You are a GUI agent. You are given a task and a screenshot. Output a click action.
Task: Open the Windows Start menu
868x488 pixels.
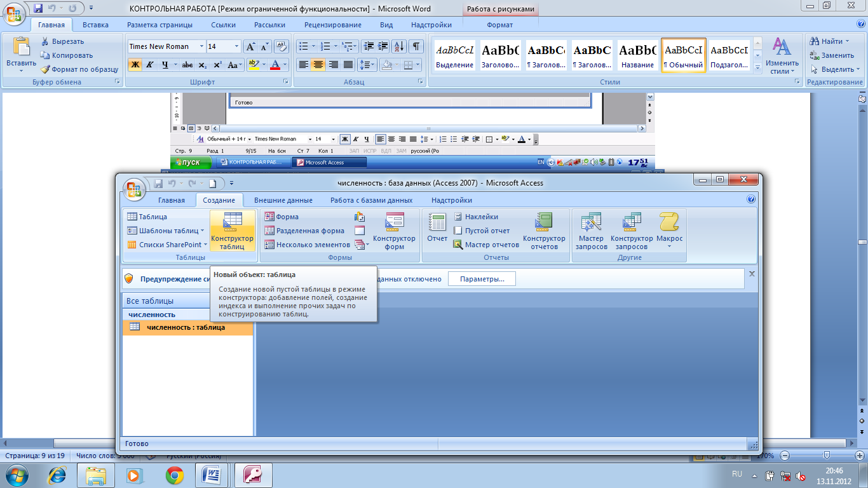[x=16, y=475]
